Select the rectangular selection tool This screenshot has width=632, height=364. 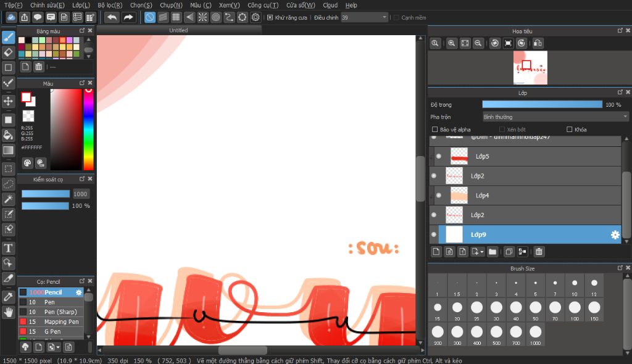coord(9,169)
